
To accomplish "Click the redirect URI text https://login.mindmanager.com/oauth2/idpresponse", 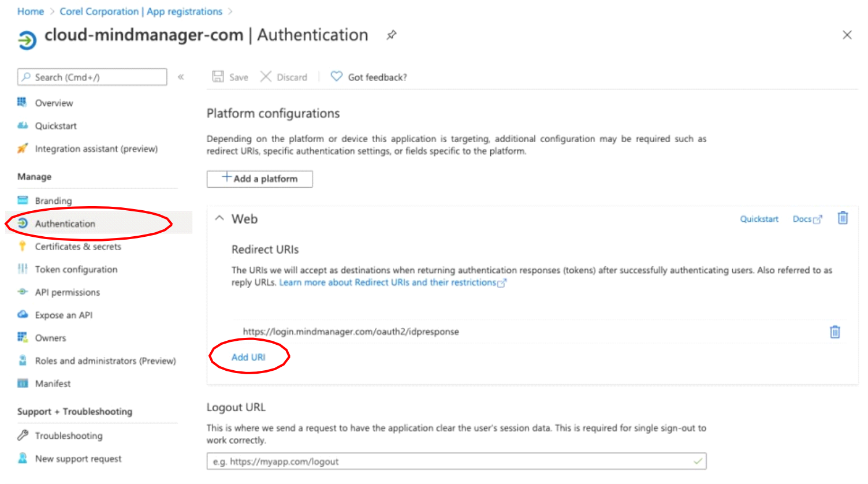I will pyautogui.click(x=351, y=332).
